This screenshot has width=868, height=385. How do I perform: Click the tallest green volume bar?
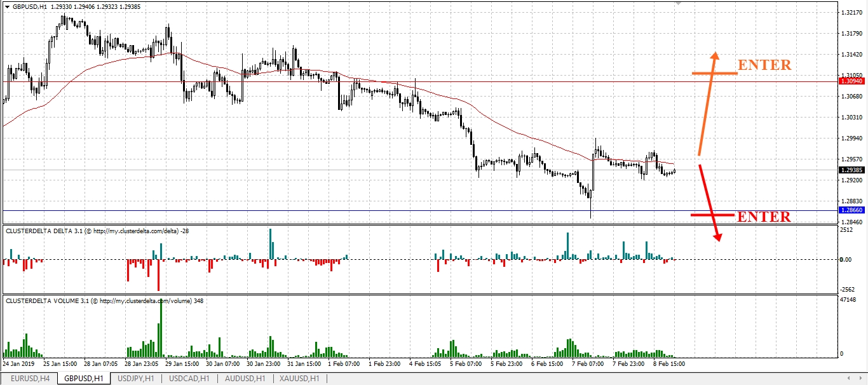(x=161, y=328)
